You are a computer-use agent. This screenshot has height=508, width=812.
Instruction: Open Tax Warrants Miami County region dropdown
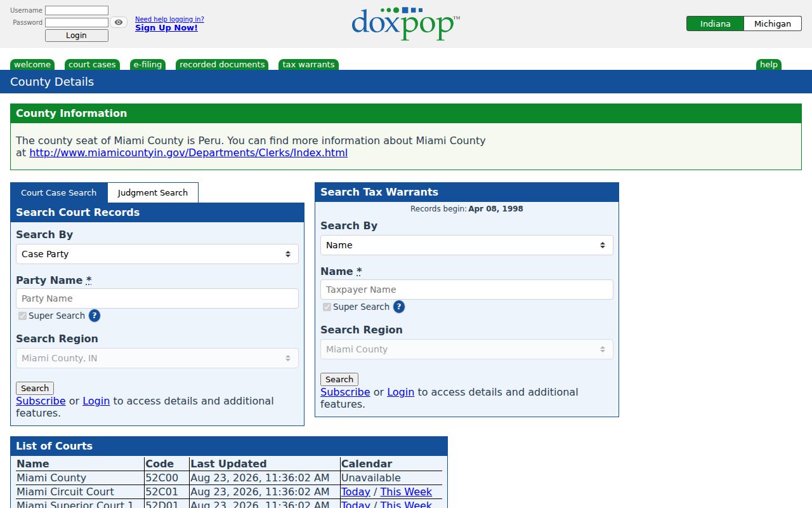[467, 349]
